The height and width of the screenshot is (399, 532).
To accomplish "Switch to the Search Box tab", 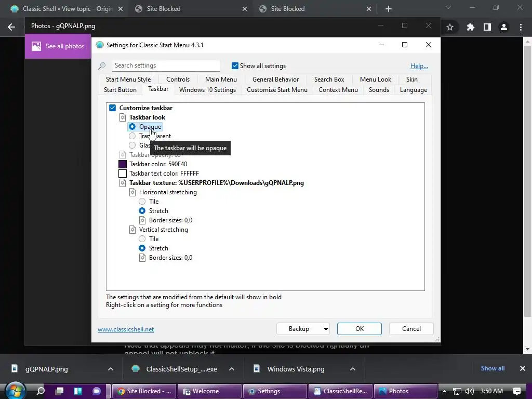I will point(329,79).
